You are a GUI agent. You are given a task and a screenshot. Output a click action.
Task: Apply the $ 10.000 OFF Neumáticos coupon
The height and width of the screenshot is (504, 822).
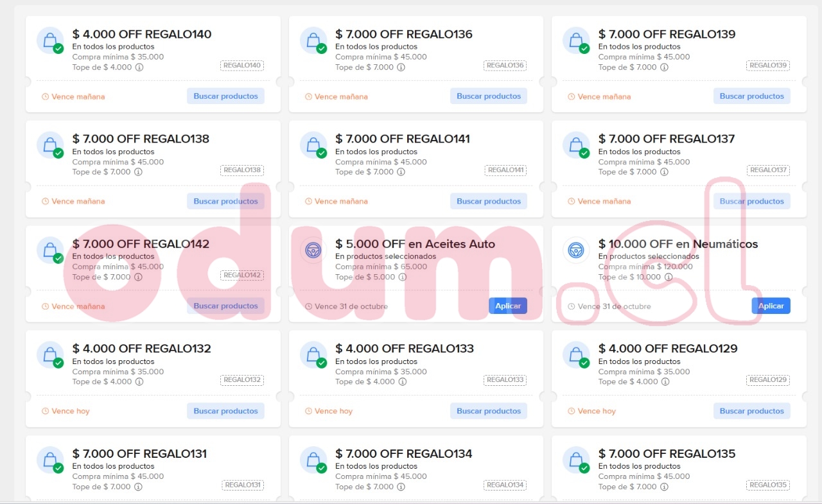pos(771,306)
